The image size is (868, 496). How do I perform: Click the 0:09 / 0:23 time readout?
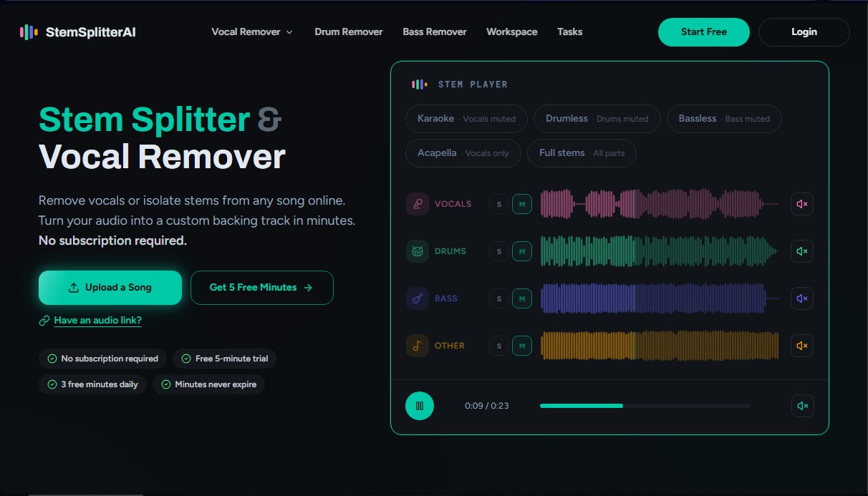point(487,406)
